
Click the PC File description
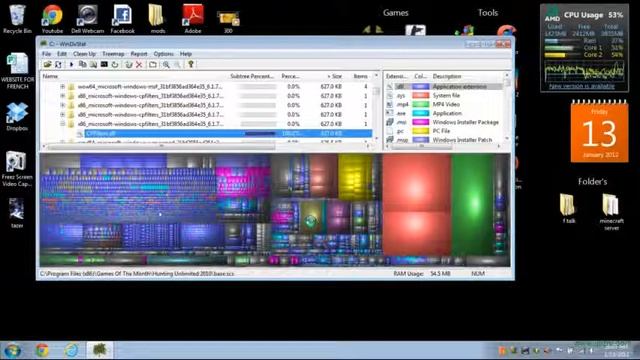441,131
